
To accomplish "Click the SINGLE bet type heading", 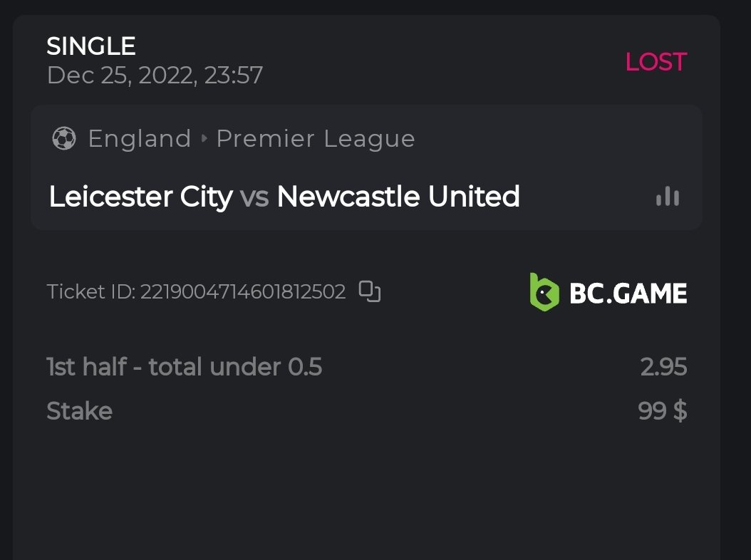I will (91, 46).
